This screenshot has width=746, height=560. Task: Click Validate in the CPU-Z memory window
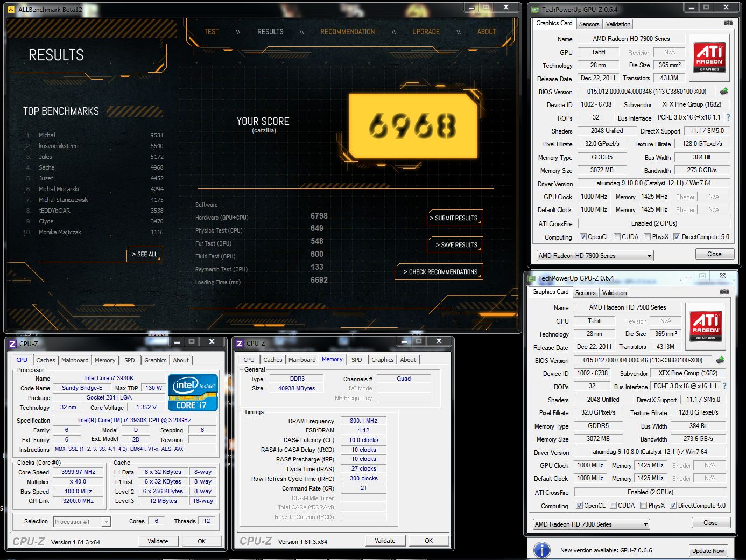pos(385,541)
